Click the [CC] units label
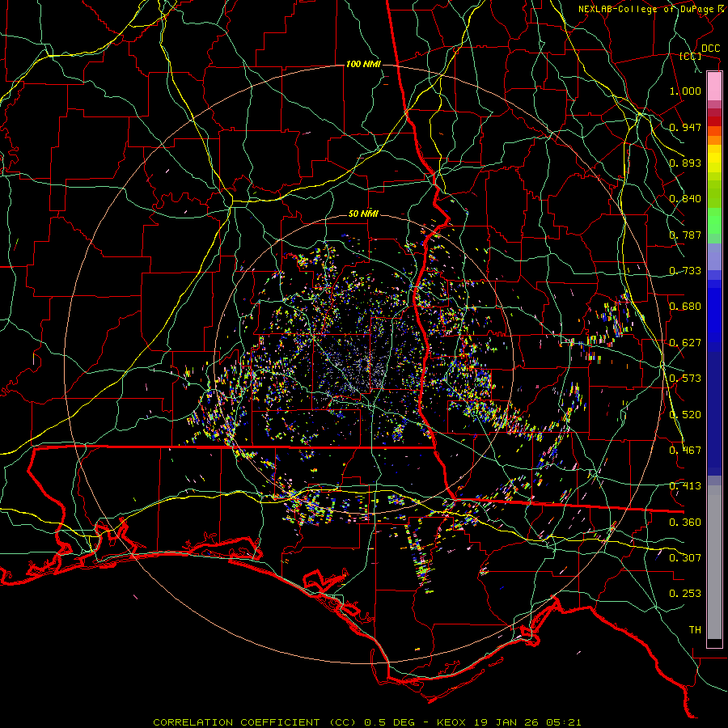The width and height of the screenshot is (728, 728). pyautogui.click(x=690, y=56)
